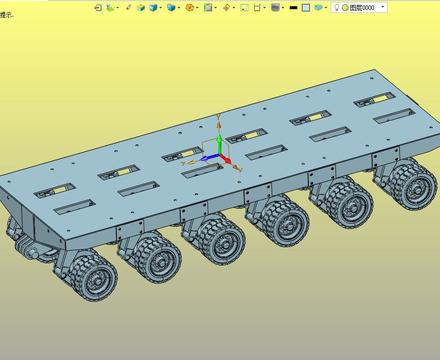The width and height of the screenshot is (440, 360).
Task: Click the dark gray cylinder icon
Action: click(x=275, y=7)
